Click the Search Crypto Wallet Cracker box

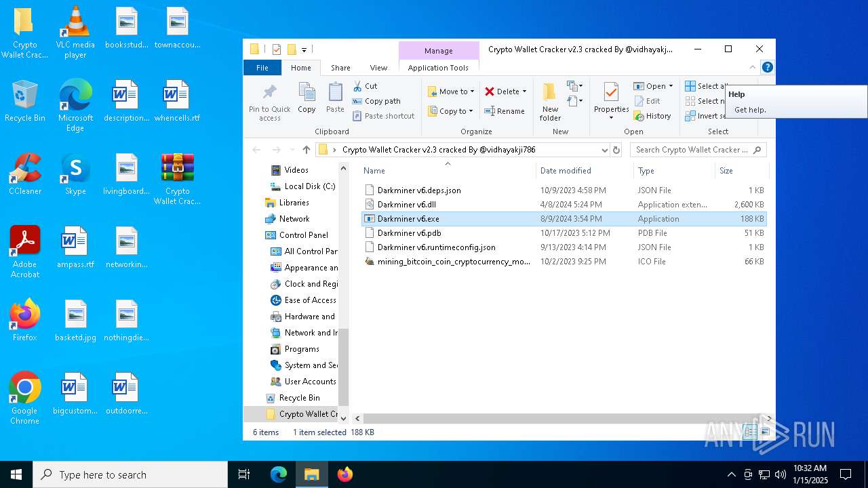coord(698,150)
